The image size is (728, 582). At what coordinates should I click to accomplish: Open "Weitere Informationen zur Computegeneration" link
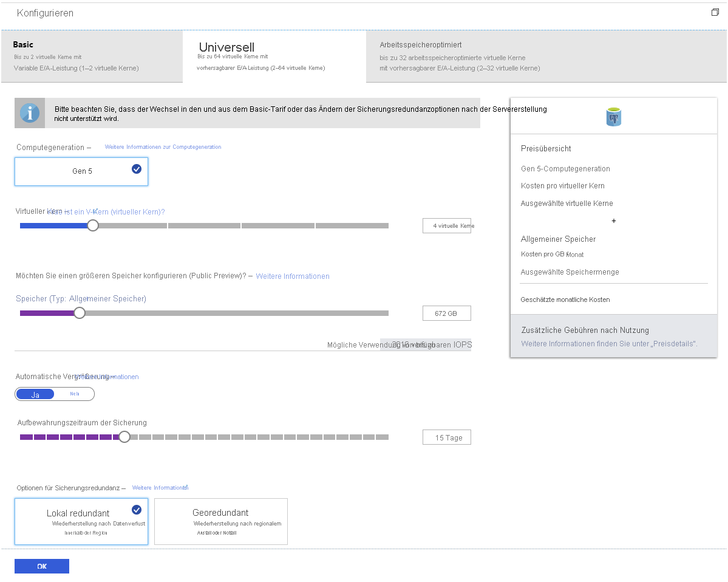[162, 147]
